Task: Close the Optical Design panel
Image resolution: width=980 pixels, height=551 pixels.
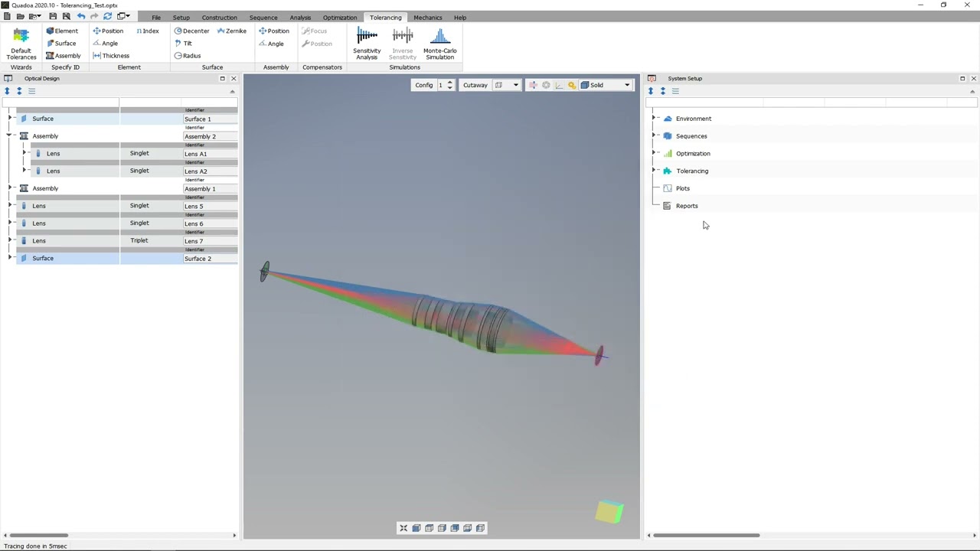Action: coord(234,78)
